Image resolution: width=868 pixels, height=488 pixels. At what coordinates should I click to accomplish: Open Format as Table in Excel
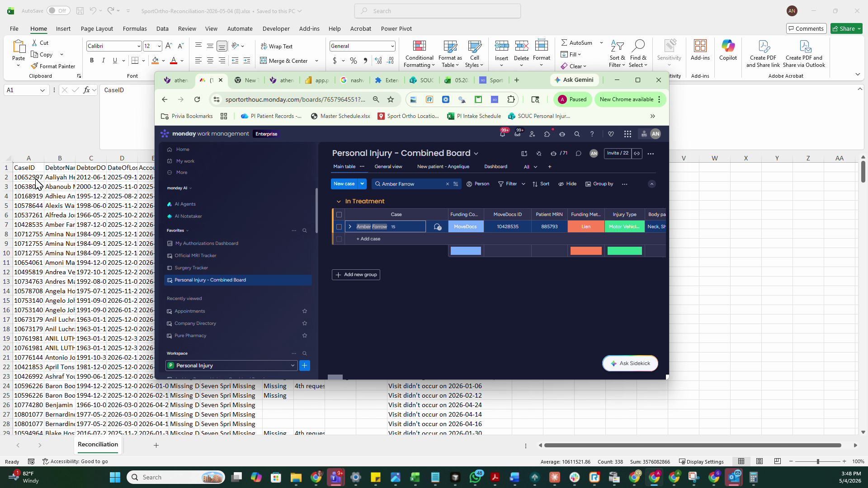click(x=450, y=54)
